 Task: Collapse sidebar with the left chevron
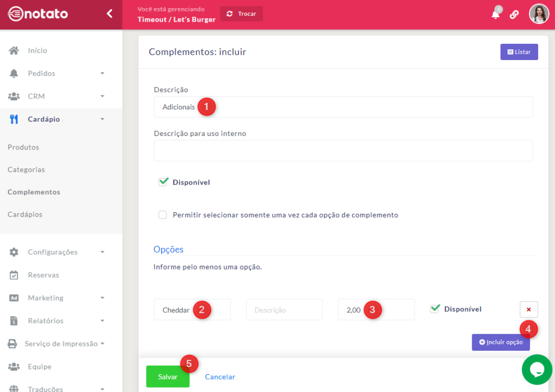click(109, 14)
